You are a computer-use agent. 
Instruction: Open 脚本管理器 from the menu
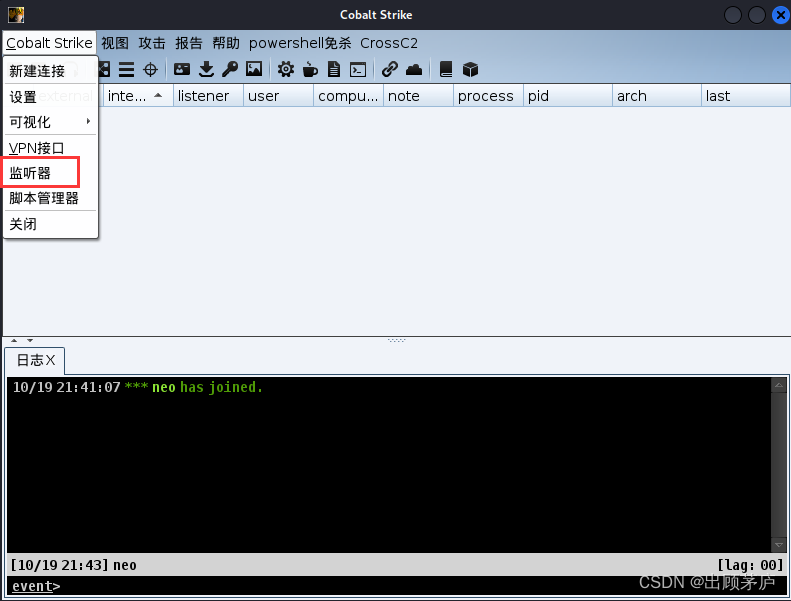coord(50,198)
